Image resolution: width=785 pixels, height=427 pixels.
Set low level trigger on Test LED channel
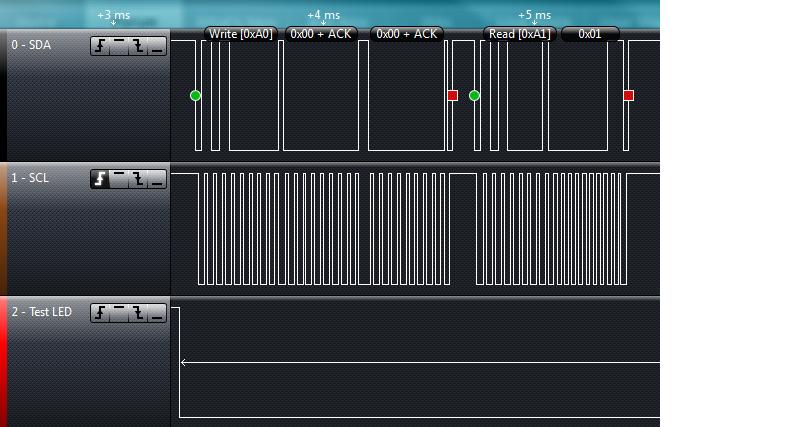[157, 313]
